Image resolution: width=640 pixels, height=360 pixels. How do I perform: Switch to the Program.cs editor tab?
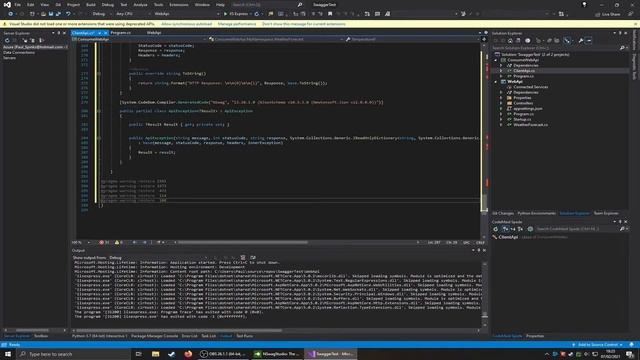pyautogui.click(x=121, y=33)
